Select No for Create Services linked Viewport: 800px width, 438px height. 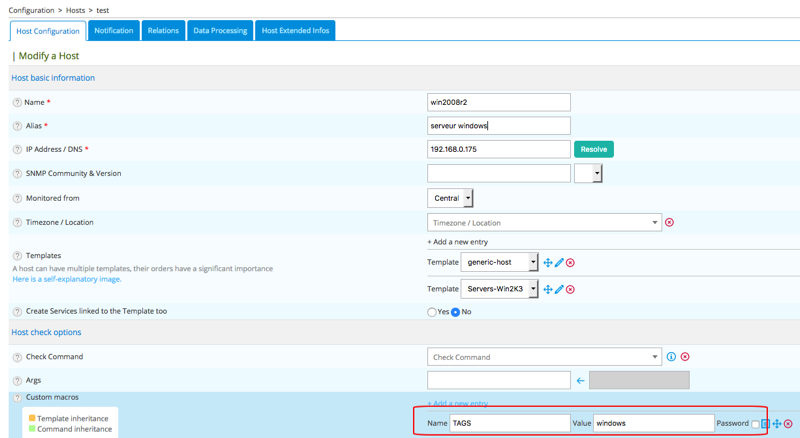(455, 312)
